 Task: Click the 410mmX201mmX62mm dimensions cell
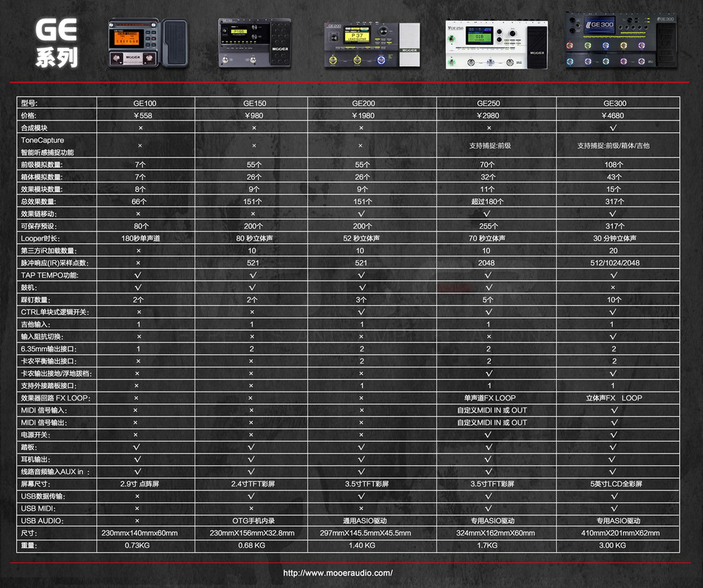coord(620,533)
